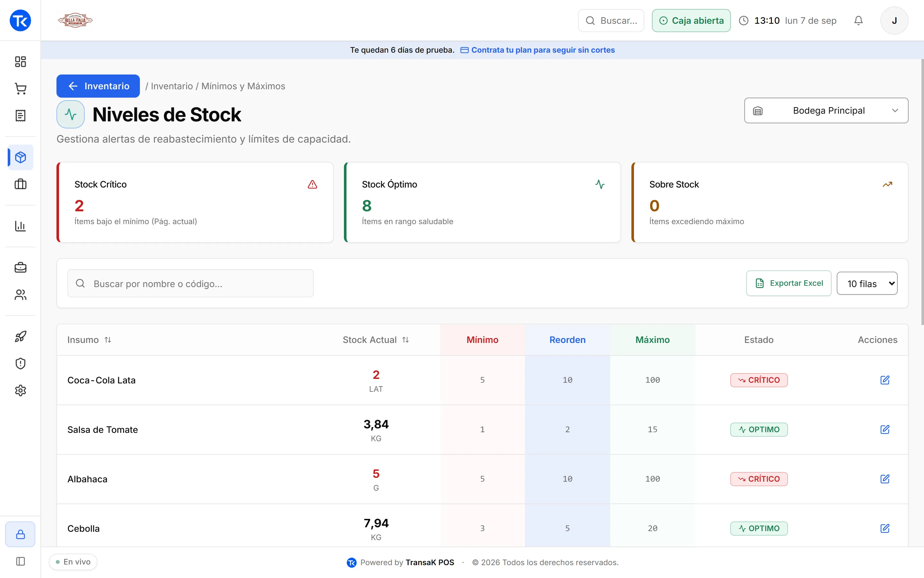
Task: Open the shield security icon in sidebar
Action: pyautogui.click(x=20, y=363)
